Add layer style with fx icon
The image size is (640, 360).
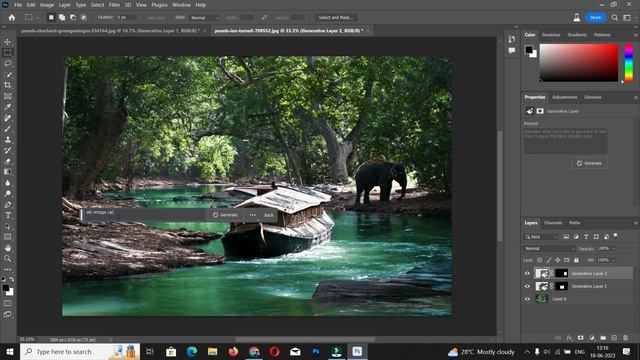569,338
